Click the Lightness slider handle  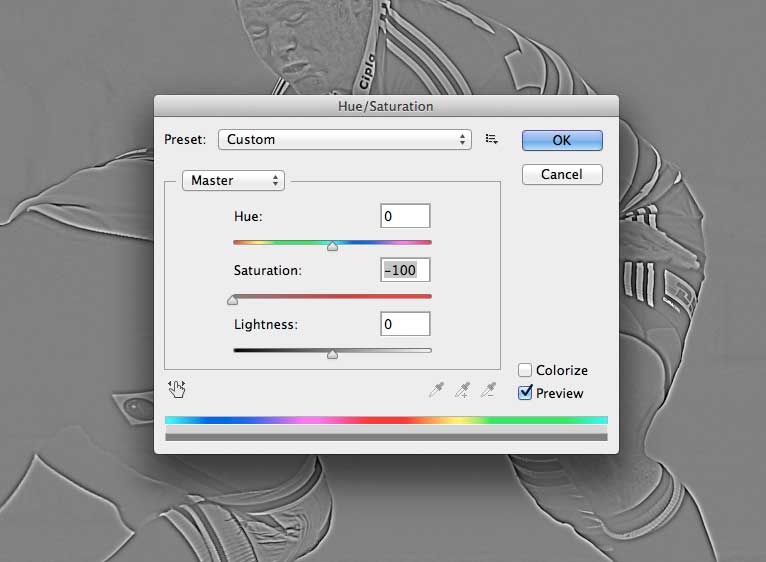[332, 354]
